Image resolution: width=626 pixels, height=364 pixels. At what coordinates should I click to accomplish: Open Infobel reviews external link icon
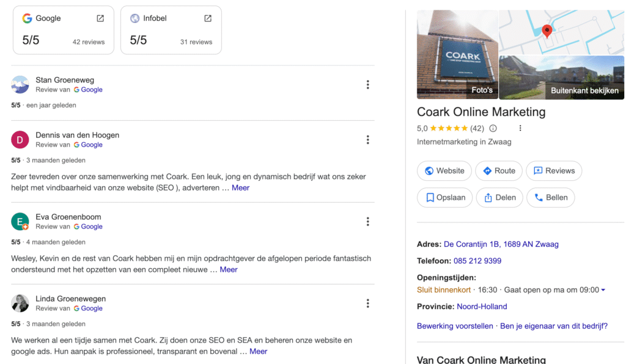(208, 18)
